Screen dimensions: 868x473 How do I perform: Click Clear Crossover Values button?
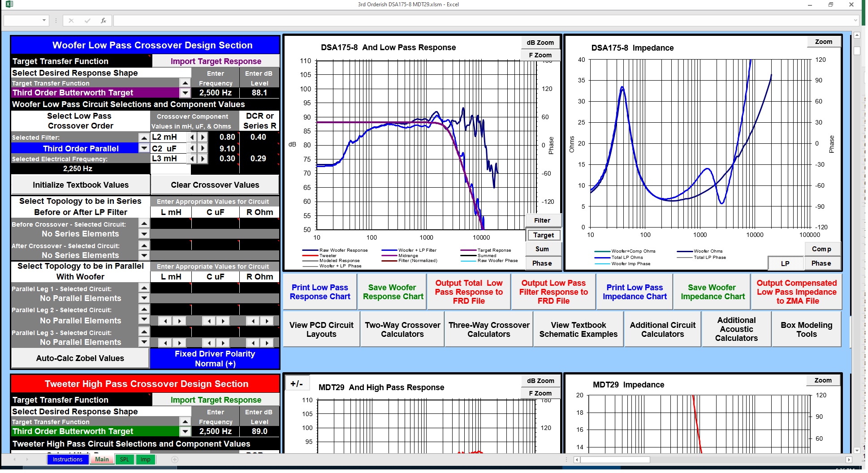(215, 185)
